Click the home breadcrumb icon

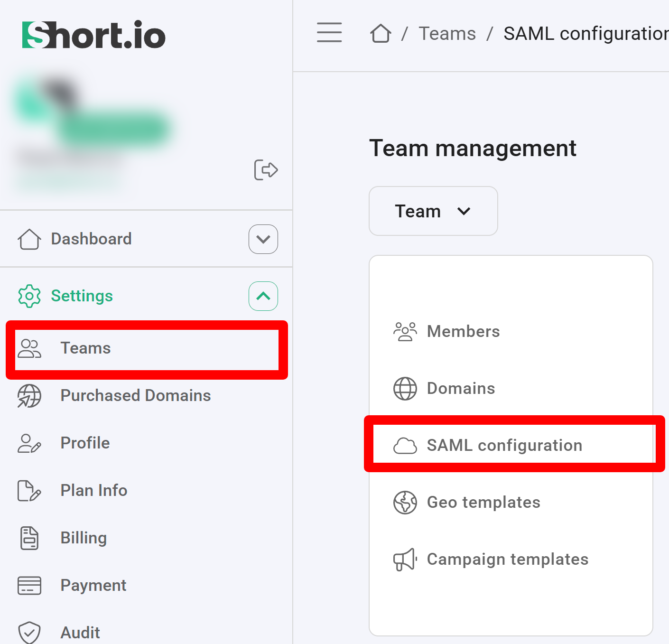(x=381, y=34)
